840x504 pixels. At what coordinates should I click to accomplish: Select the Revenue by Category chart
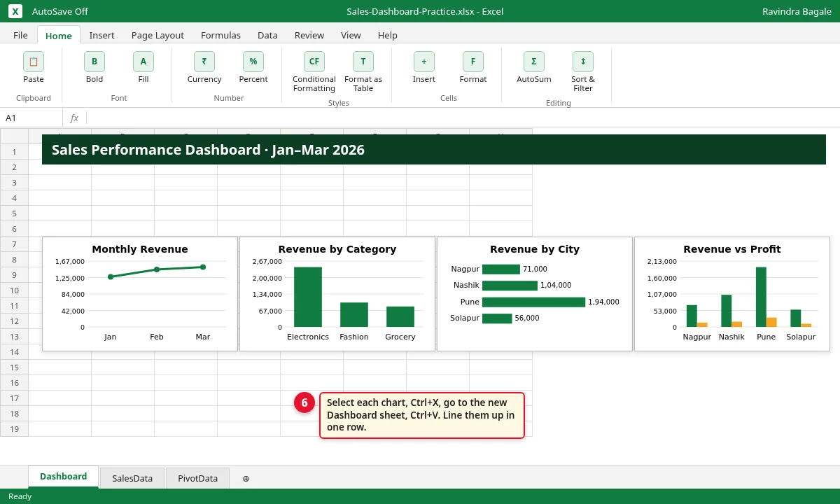[337, 294]
